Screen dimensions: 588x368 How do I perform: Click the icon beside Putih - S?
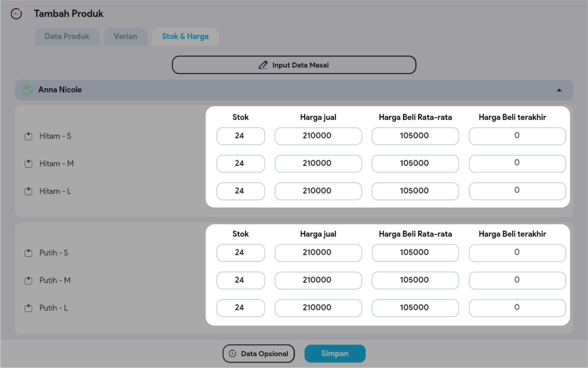point(29,253)
